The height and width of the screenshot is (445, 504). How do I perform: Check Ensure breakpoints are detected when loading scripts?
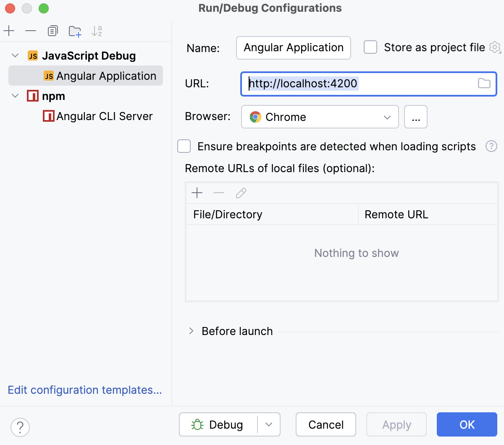(184, 146)
